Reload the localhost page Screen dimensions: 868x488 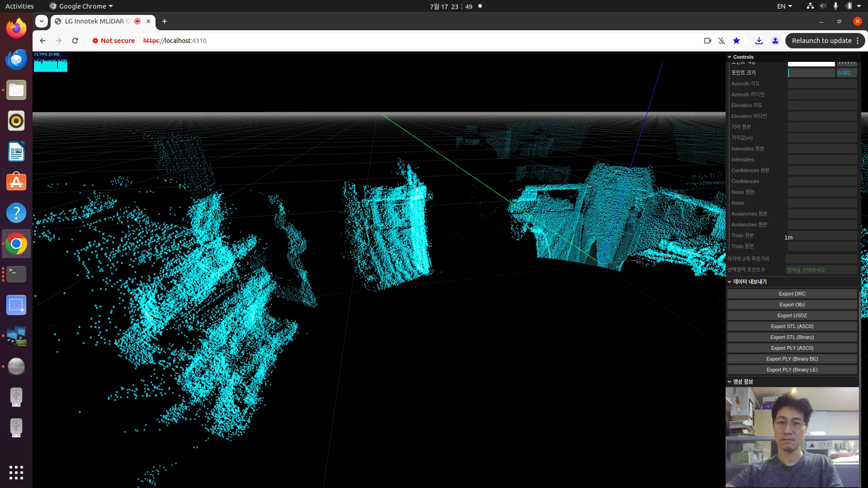75,41
